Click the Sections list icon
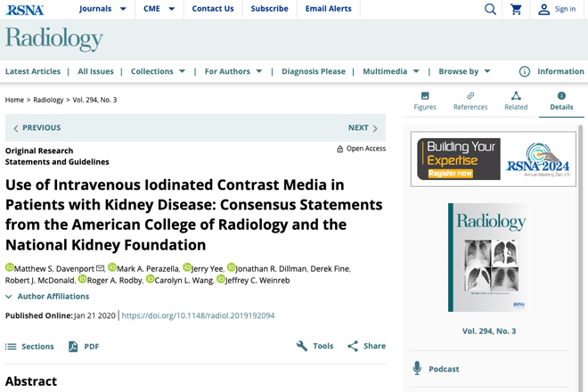Image resolution: width=588 pixels, height=392 pixels. point(11,347)
